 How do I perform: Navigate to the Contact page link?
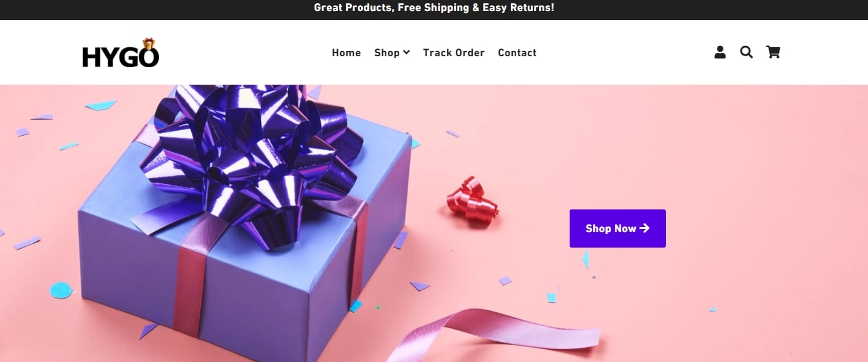pos(517,52)
